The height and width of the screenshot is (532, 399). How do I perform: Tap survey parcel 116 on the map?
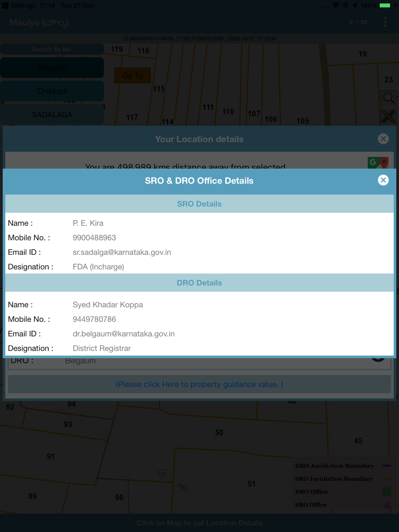[143, 51]
